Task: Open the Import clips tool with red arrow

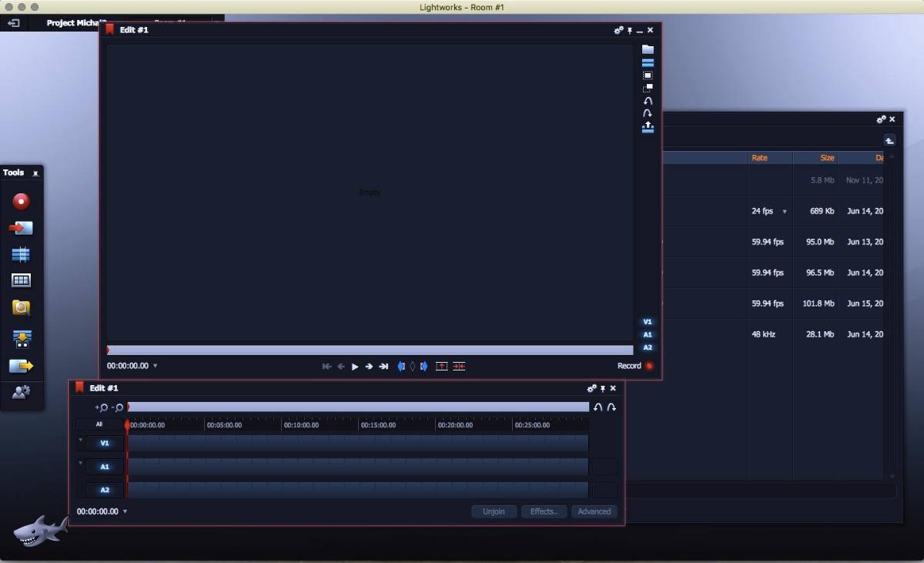Action: click(x=22, y=228)
